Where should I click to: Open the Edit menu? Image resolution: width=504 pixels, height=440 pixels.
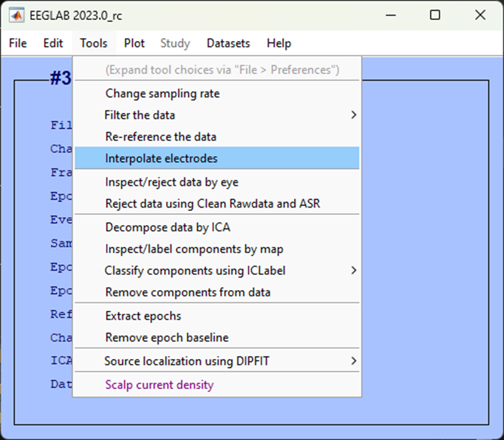click(x=53, y=43)
